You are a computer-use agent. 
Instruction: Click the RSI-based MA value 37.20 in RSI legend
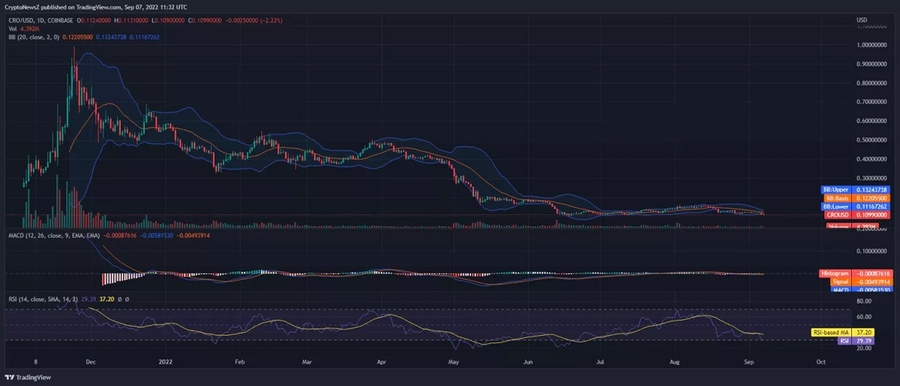tap(107, 299)
